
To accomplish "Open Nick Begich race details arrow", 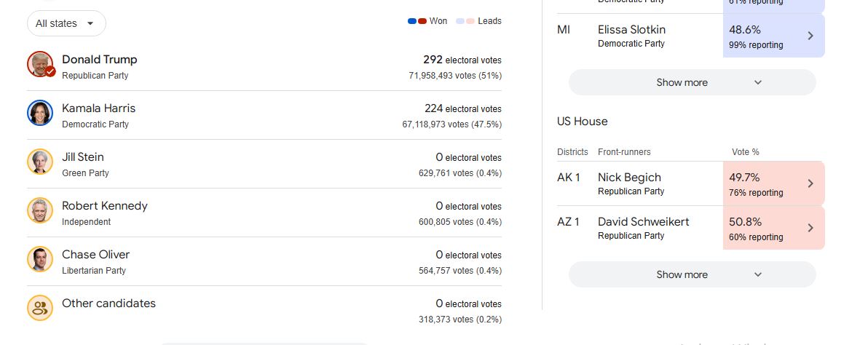I will 810,183.
